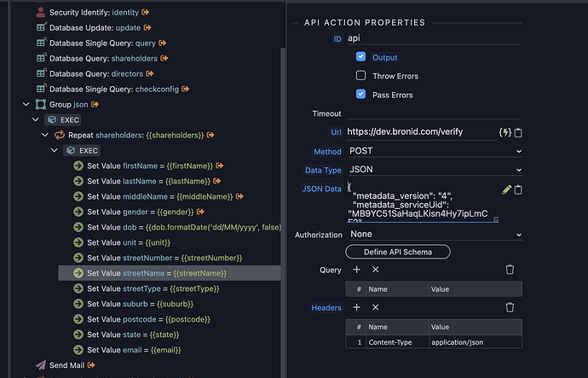Click output arrow icon next to identity
Viewport: 588px width, 378px height.
[x=146, y=13]
